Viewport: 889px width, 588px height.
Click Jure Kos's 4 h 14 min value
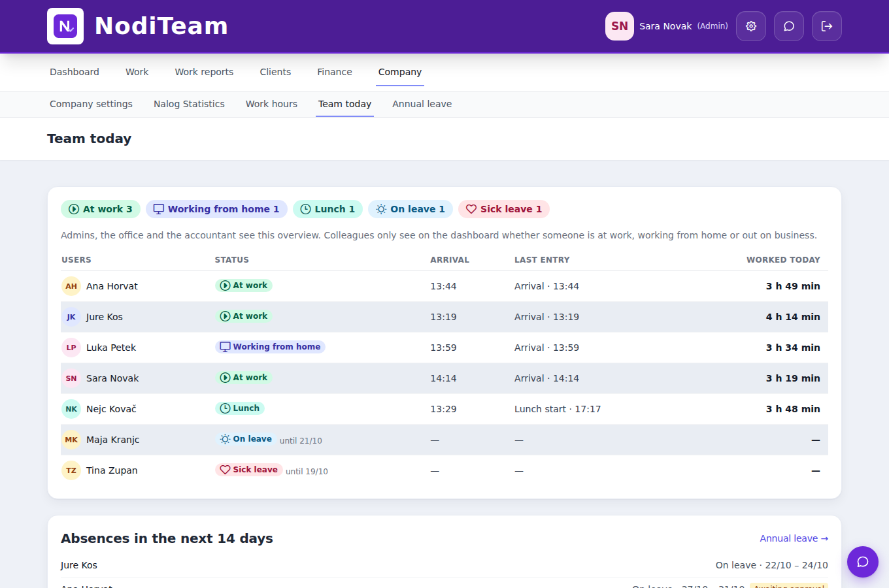click(x=793, y=317)
